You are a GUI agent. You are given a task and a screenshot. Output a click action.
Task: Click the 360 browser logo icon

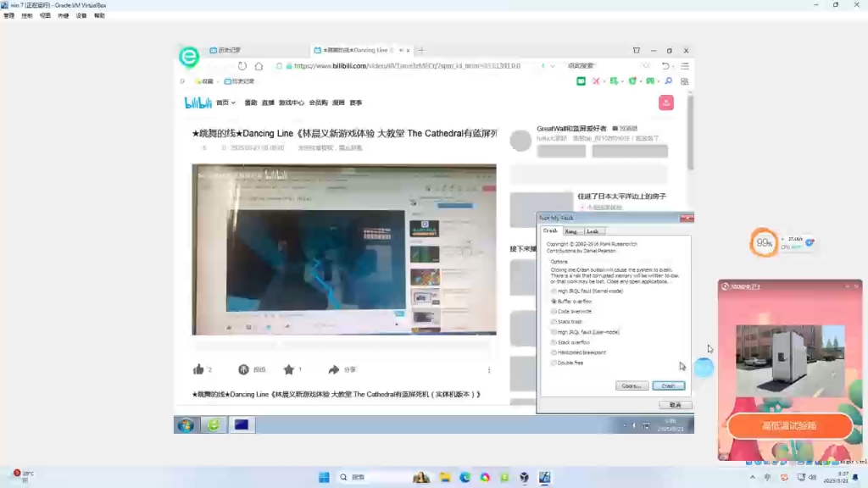(189, 57)
